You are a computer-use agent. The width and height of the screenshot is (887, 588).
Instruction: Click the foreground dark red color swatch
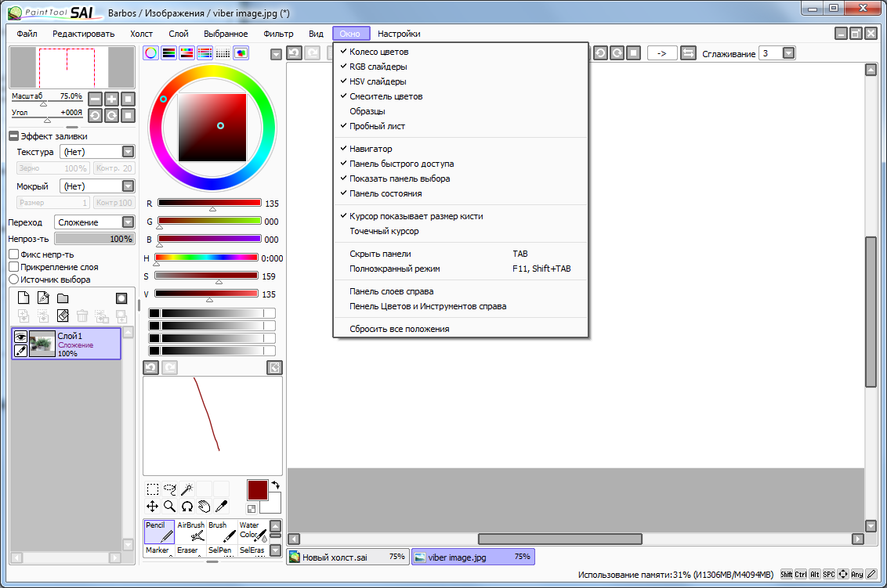click(x=258, y=490)
